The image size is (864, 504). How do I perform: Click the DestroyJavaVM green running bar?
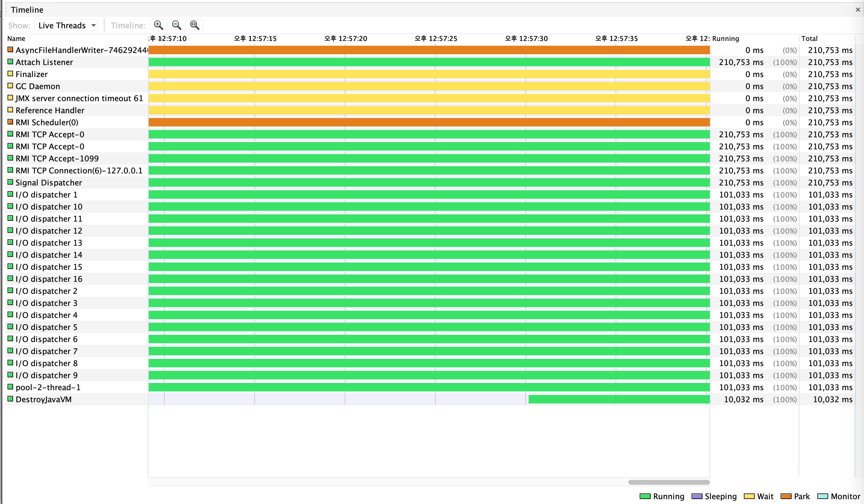point(619,399)
